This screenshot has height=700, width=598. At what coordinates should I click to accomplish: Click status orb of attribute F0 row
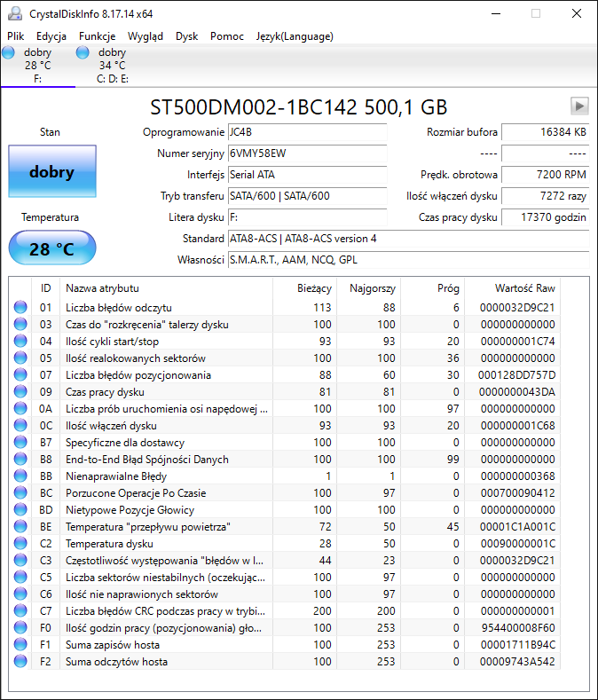click(20, 627)
